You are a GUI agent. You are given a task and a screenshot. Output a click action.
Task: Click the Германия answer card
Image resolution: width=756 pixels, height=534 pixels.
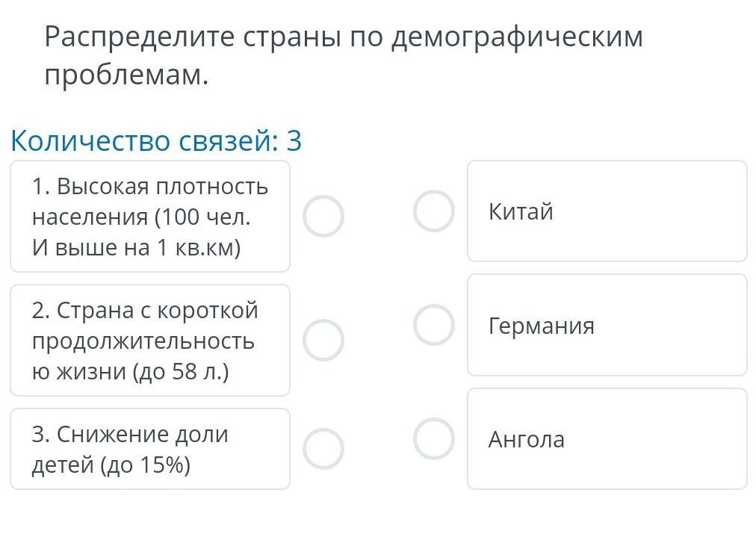coord(607,325)
